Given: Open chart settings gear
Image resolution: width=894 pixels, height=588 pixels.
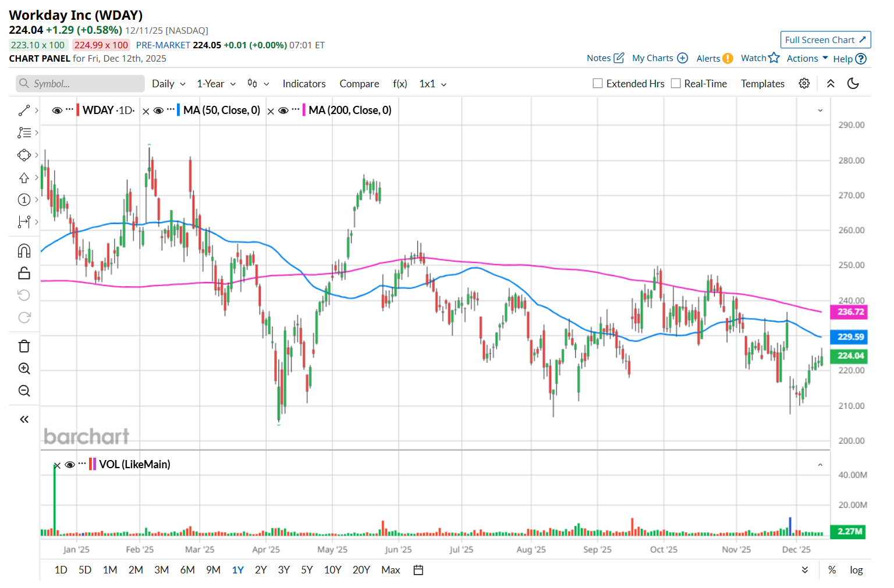Looking at the screenshot, I should pos(804,84).
